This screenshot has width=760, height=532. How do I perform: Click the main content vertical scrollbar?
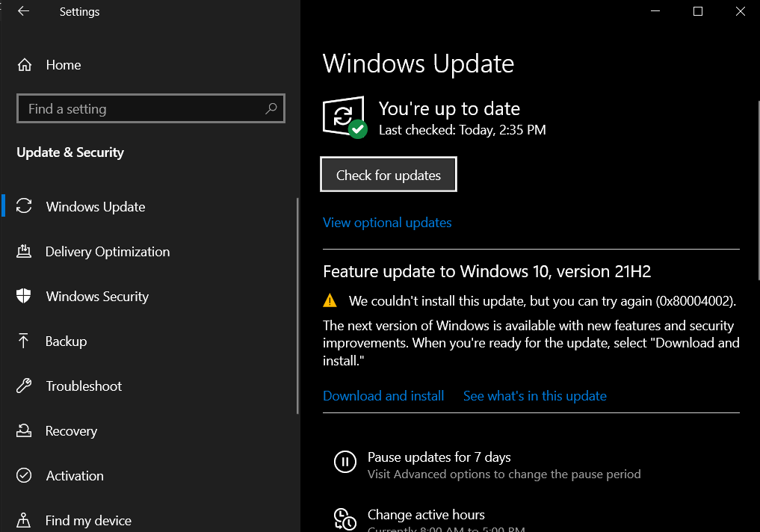[758, 191]
